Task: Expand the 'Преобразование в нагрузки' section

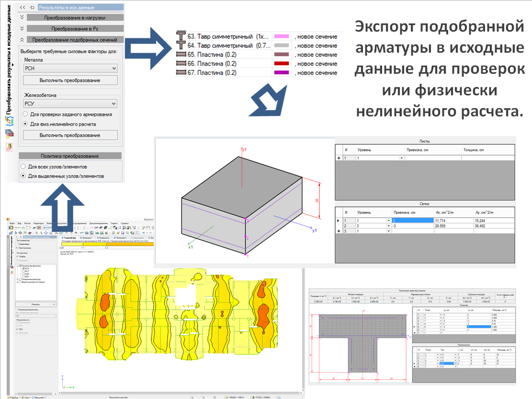Action: [x=22, y=17]
